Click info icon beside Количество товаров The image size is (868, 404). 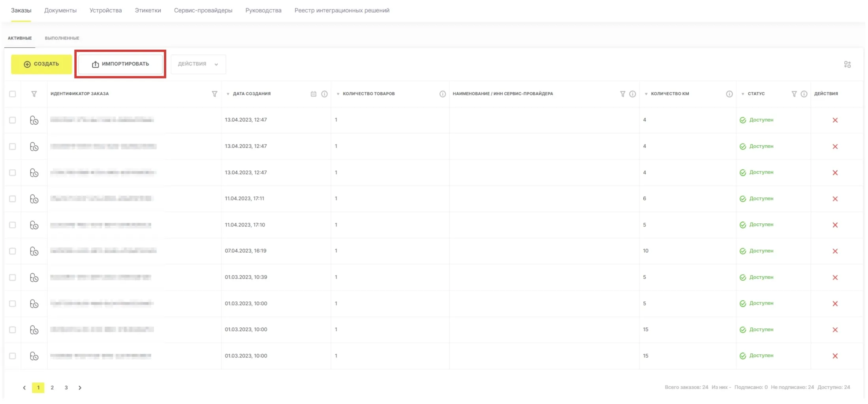[x=442, y=94]
